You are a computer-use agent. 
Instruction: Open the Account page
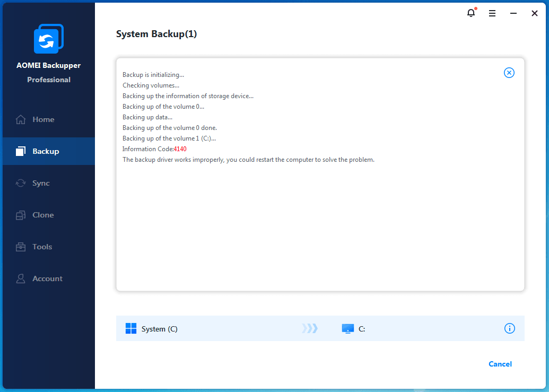click(47, 278)
